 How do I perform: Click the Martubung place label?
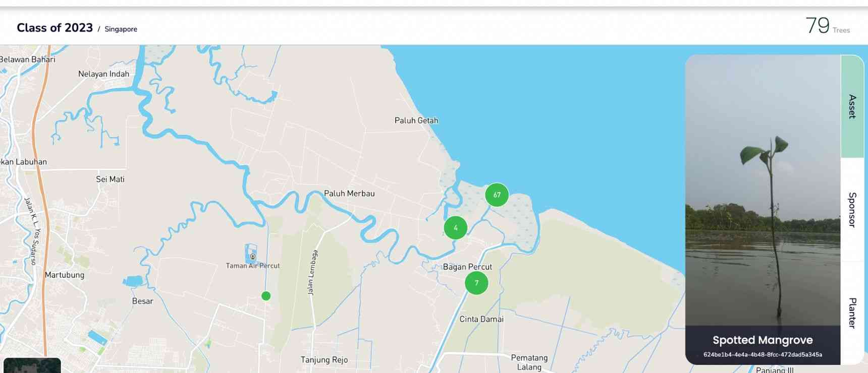pyautogui.click(x=65, y=275)
